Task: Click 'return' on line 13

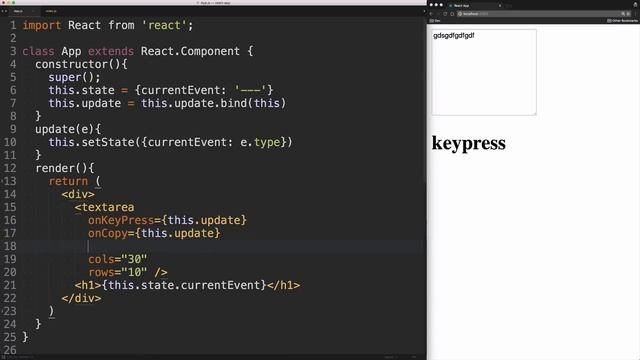Action: pos(68,181)
